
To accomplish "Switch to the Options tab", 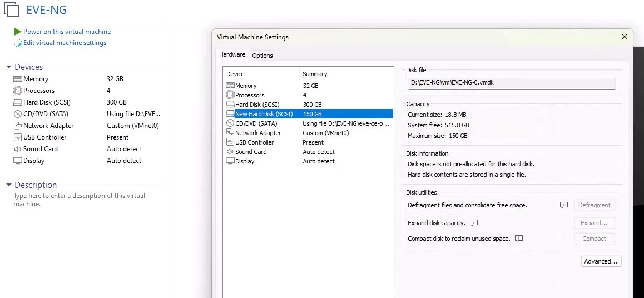I will (x=262, y=56).
